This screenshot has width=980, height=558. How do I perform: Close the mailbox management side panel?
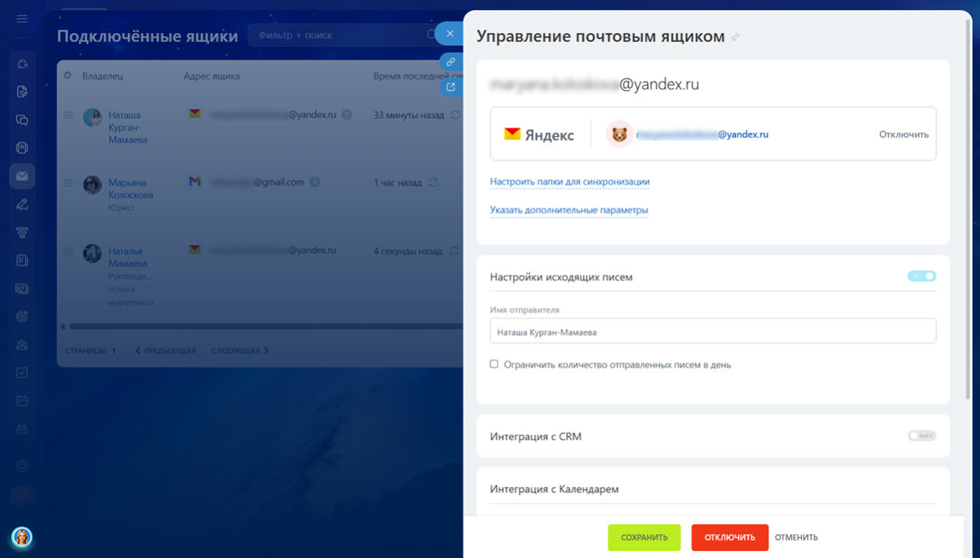pyautogui.click(x=450, y=34)
